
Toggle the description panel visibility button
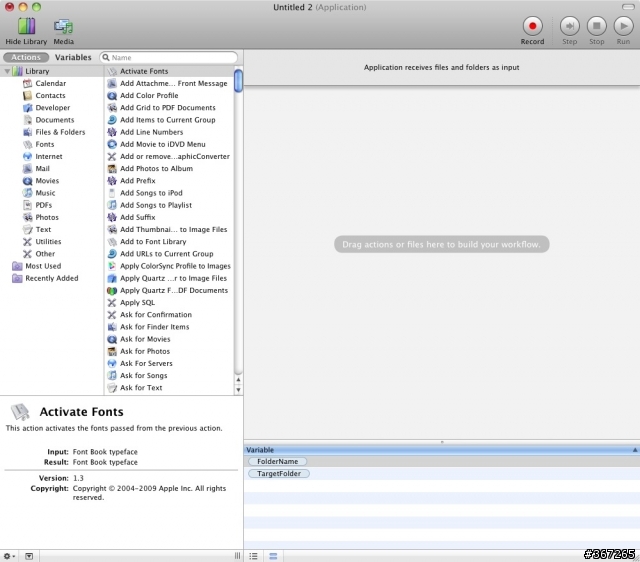tap(29, 556)
